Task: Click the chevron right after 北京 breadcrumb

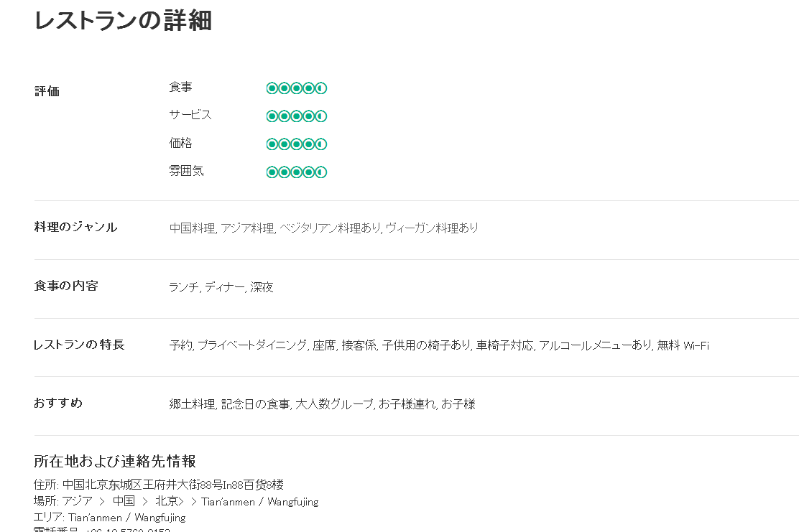Action: (193, 502)
